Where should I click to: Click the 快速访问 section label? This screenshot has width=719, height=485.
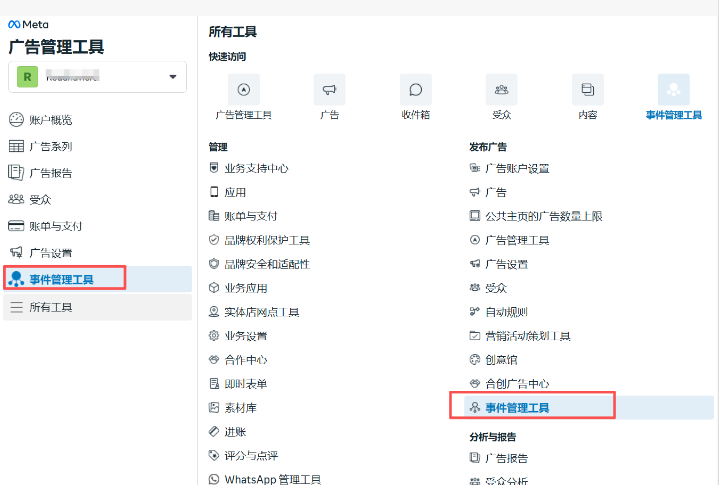(227, 56)
